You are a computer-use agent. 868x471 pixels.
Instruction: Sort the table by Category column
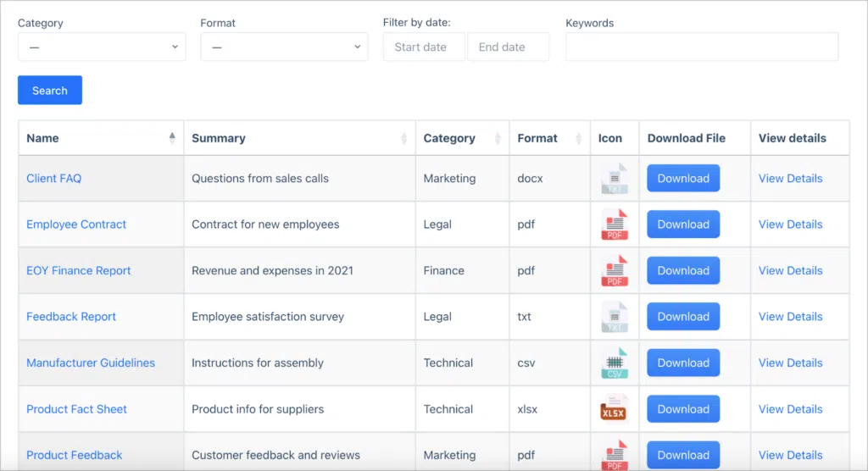point(497,138)
